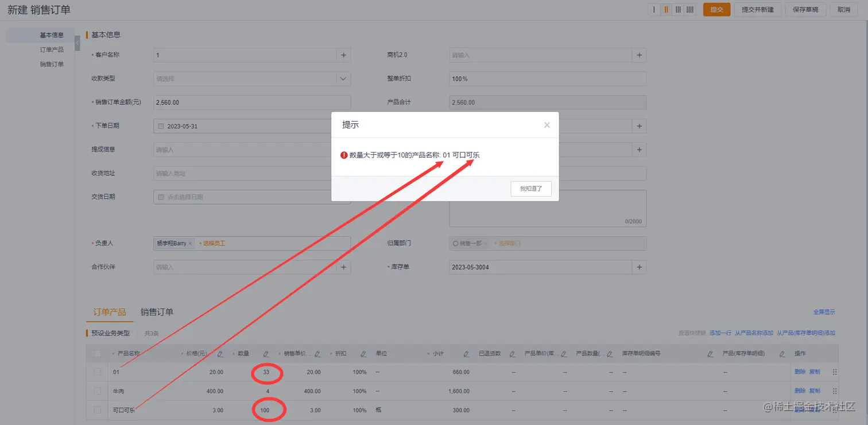The width and height of the screenshot is (868, 425).
Task: Click 取消 button
Action: click(844, 10)
